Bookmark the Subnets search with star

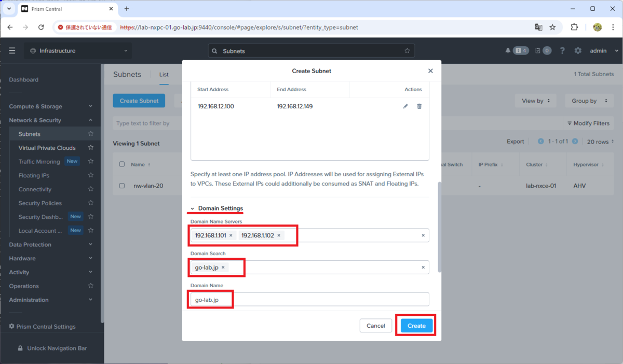pyautogui.click(x=408, y=51)
